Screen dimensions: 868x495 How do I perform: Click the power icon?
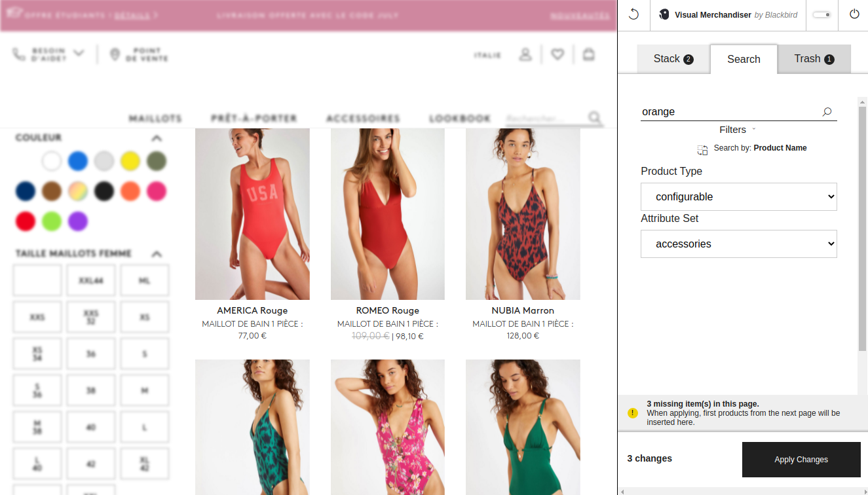(x=854, y=14)
